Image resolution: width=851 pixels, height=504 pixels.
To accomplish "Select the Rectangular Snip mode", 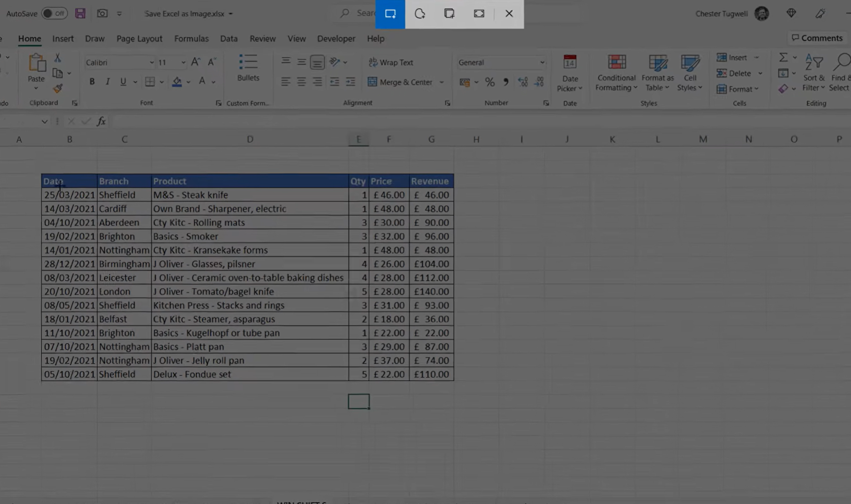I will pyautogui.click(x=390, y=14).
